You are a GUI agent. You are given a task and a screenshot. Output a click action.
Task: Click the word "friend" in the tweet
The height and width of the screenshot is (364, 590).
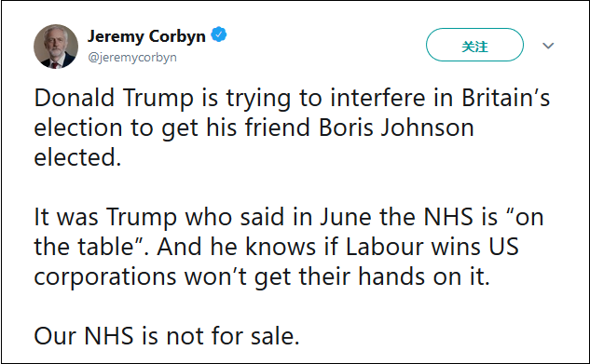coord(278,128)
